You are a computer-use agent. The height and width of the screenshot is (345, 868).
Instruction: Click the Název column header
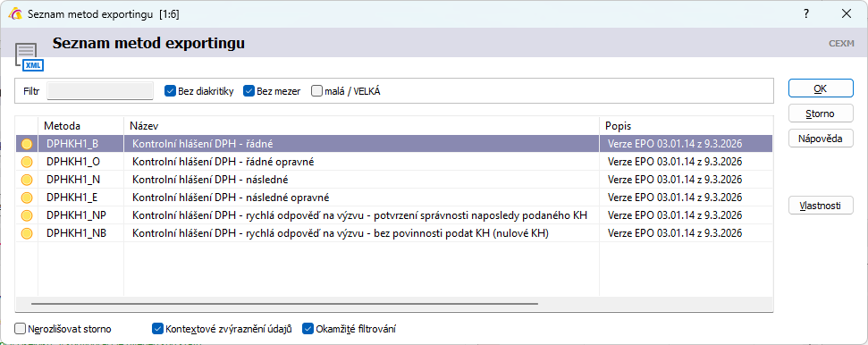click(x=361, y=126)
